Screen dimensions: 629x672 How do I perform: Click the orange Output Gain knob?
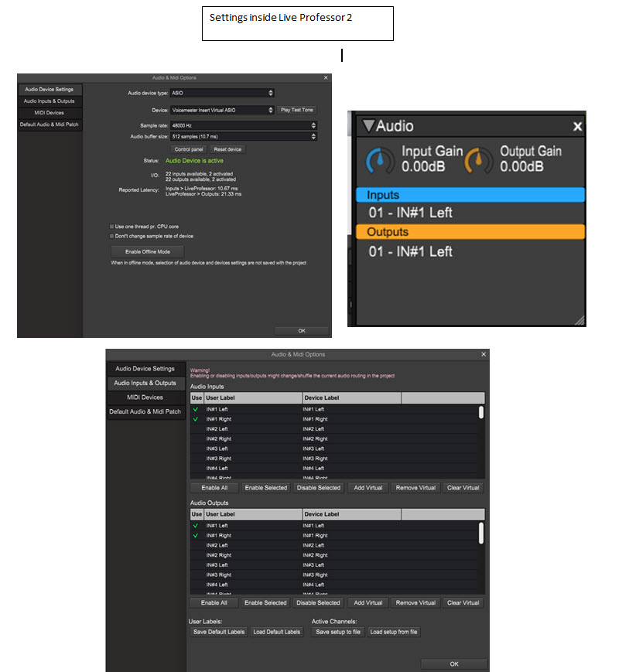[478, 160]
